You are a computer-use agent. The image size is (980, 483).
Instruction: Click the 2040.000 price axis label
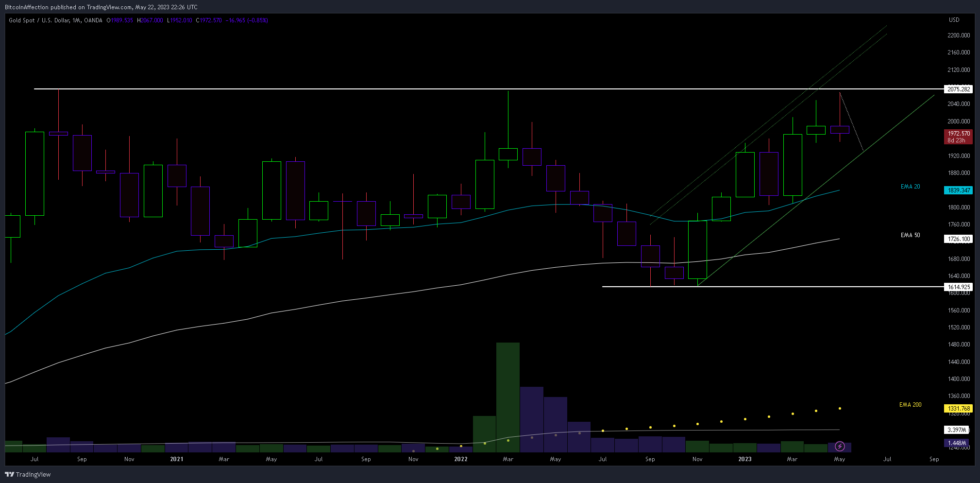tap(959, 104)
